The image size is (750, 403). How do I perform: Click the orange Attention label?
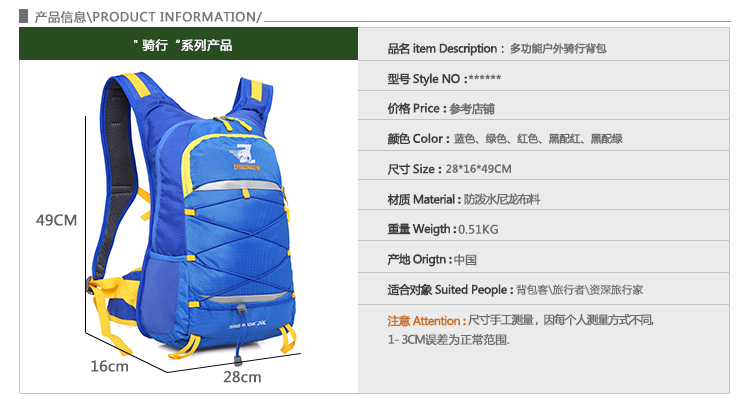point(426,320)
